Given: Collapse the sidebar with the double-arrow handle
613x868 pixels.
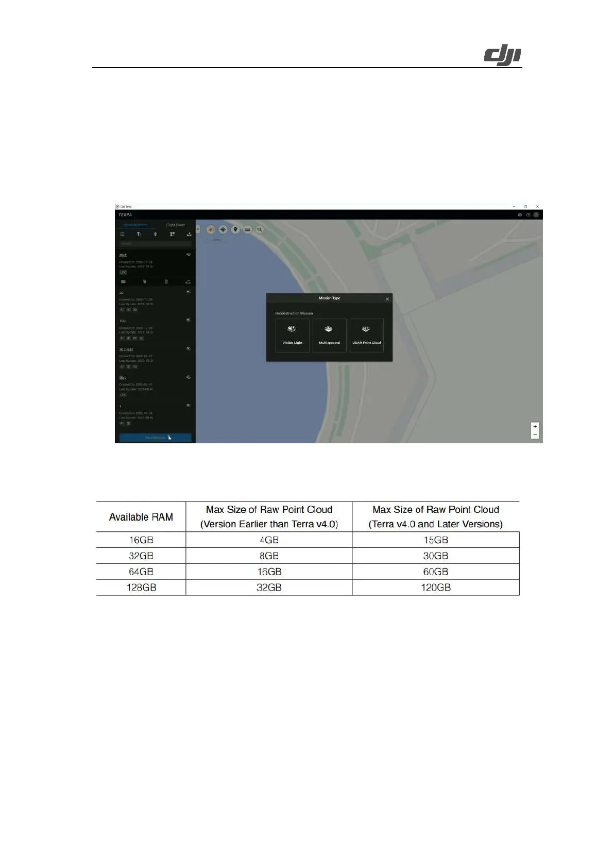Looking at the screenshot, I should coord(197,229).
